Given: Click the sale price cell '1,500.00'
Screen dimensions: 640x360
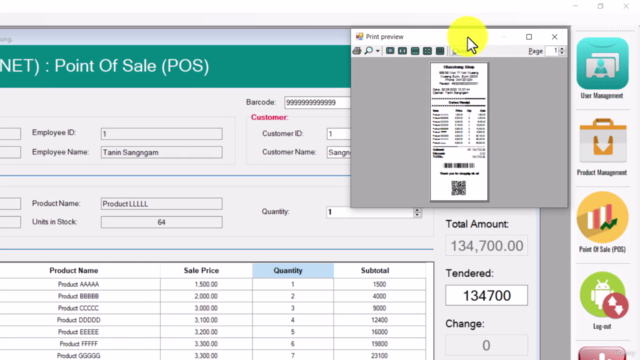Looking at the screenshot, I should tap(206, 284).
